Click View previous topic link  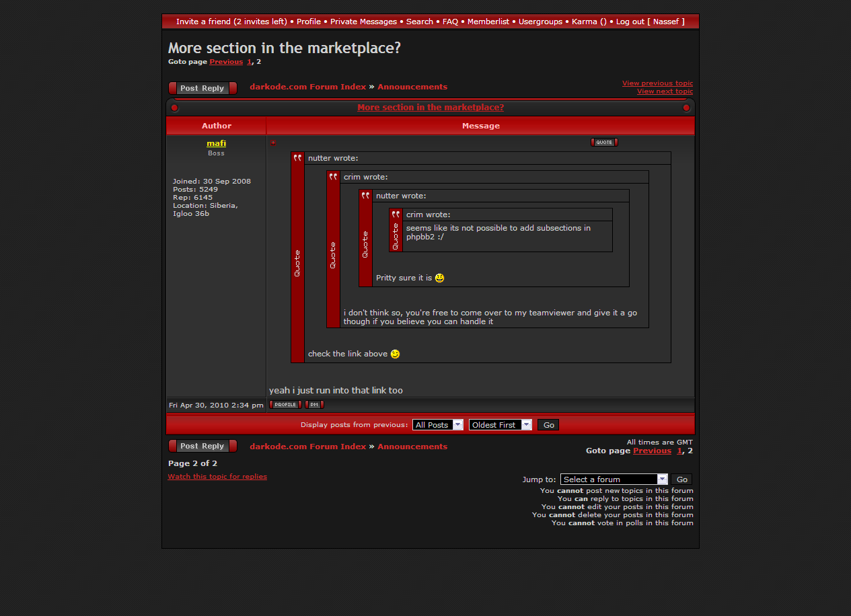(x=657, y=83)
